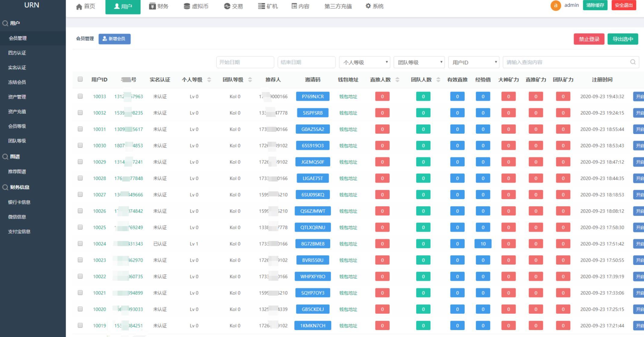
Task: Click the orange admin avatar icon
Action: pyautogui.click(x=556, y=5)
